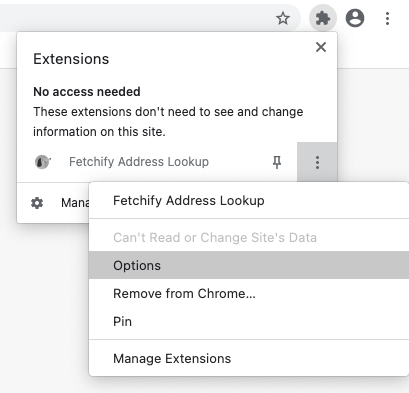
Task: Open Chrome's three-dot main menu
Action: pos(387,18)
